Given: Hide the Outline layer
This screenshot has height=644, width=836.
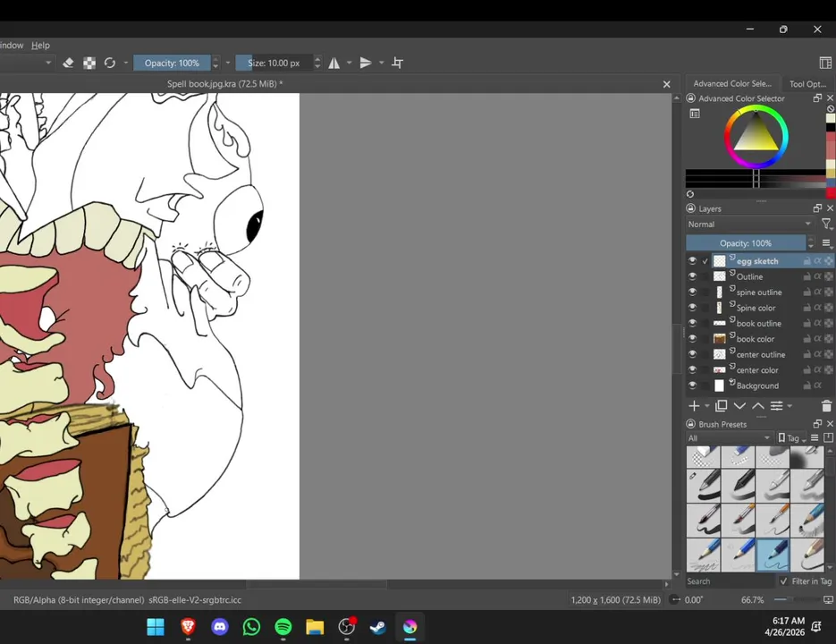Looking at the screenshot, I should click(x=692, y=276).
